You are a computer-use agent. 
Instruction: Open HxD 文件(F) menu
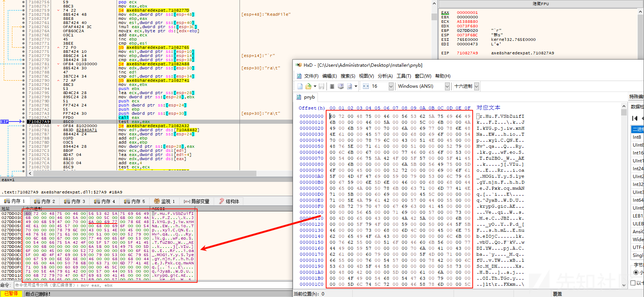[311, 76]
